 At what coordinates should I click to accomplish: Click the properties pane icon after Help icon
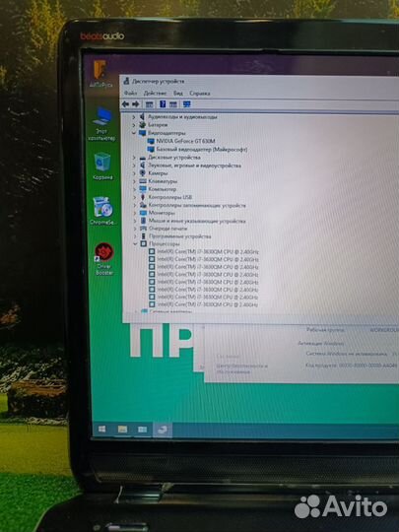[173, 104]
